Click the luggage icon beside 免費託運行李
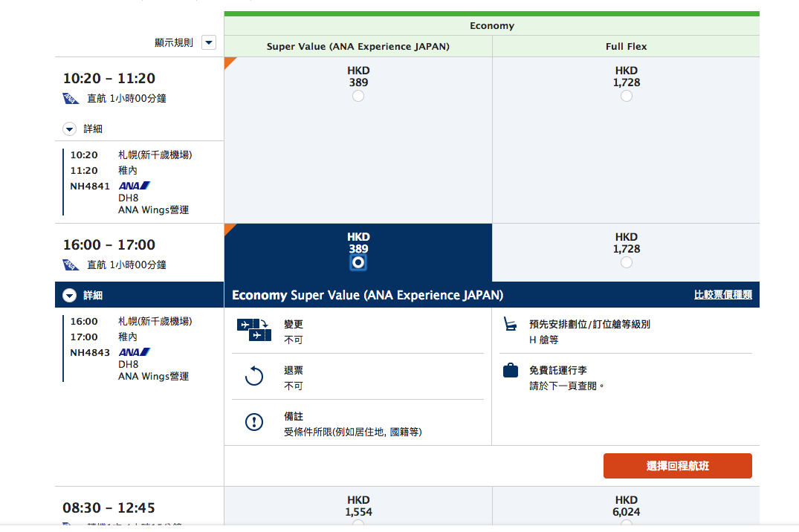 click(x=510, y=371)
